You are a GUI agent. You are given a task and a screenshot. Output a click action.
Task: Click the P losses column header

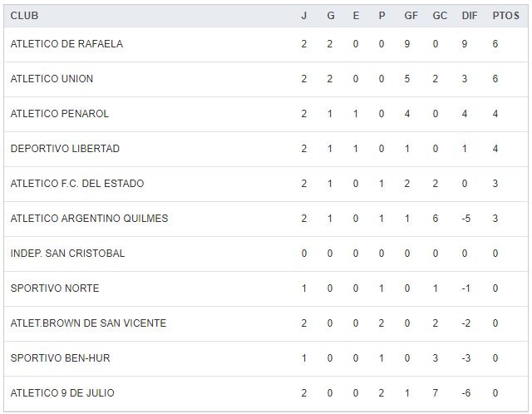pos(382,16)
